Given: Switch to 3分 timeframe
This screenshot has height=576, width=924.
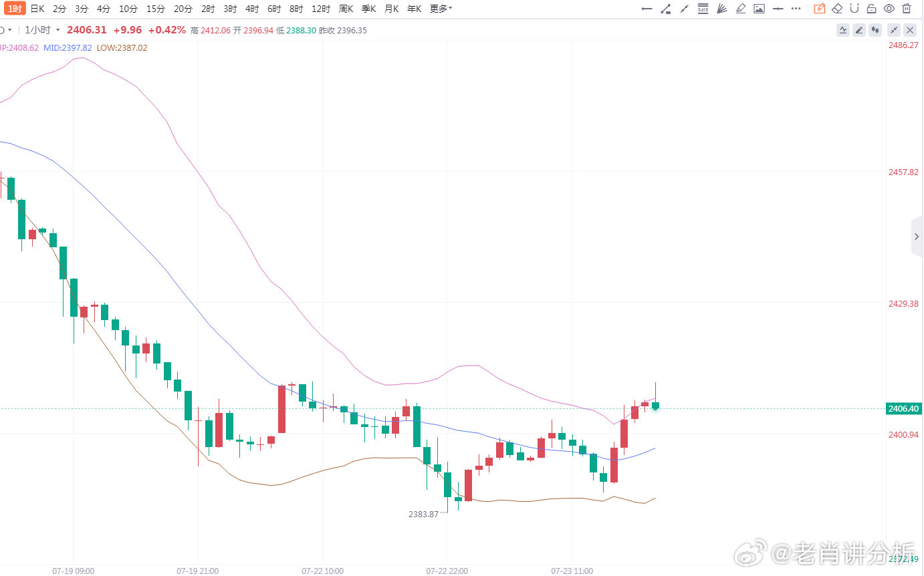Looking at the screenshot, I should click(x=82, y=9).
